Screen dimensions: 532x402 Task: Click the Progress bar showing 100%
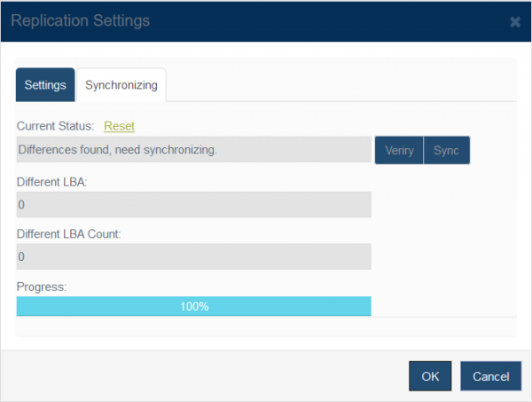pos(193,306)
